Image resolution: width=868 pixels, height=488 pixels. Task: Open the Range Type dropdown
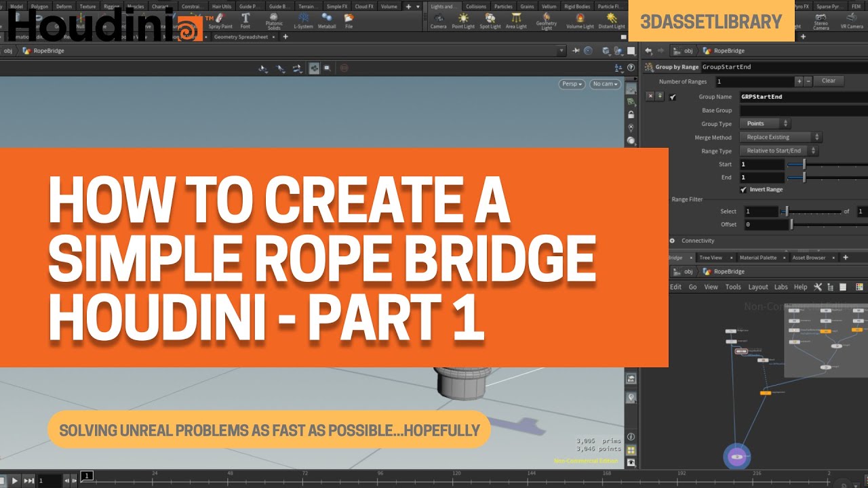[x=780, y=150]
